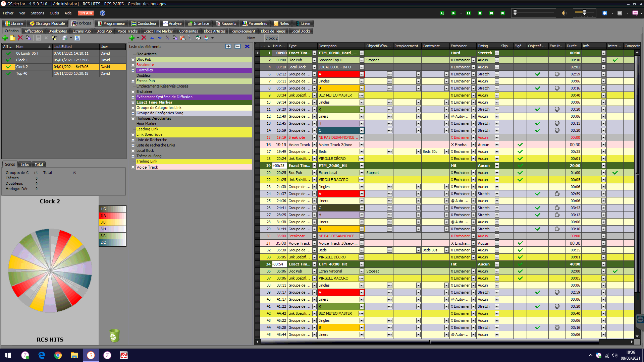Toggle Clock 1 affectation checkmark
The height and width of the screenshot is (362, 644).
(x=8, y=60)
